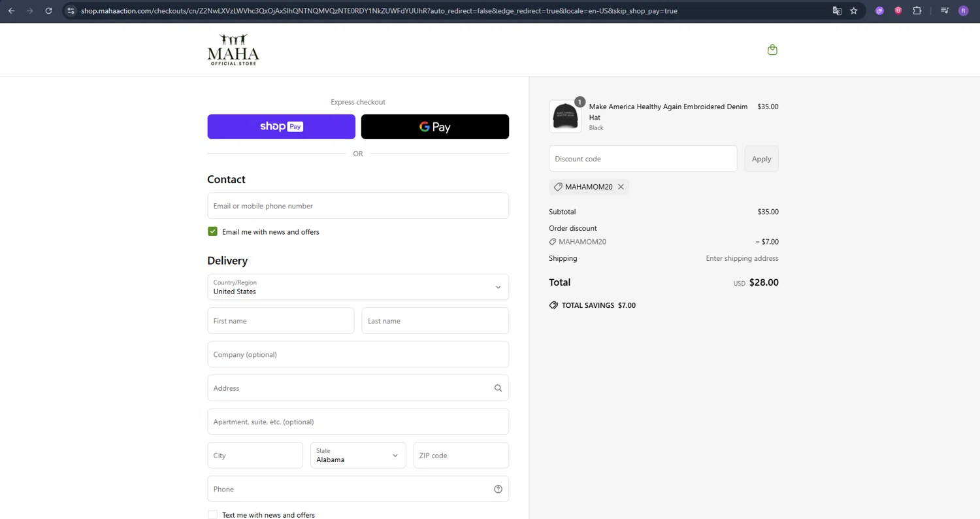The height and width of the screenshot is (519, 980).
Task: Click the Enter shipping address text
Action: (x=742, y=258)
